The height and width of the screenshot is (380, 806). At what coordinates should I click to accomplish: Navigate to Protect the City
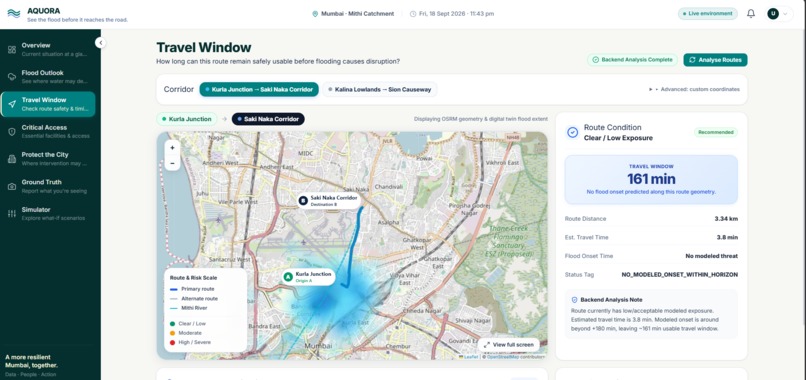coord(48,158)
